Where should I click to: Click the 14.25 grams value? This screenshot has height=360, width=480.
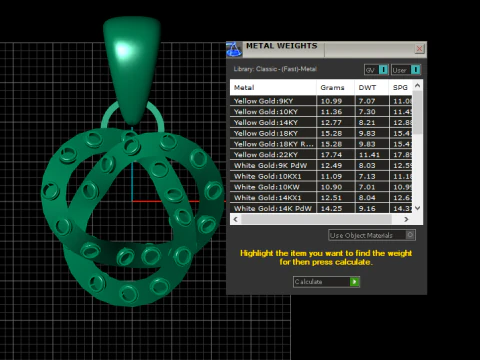(331, 208)
